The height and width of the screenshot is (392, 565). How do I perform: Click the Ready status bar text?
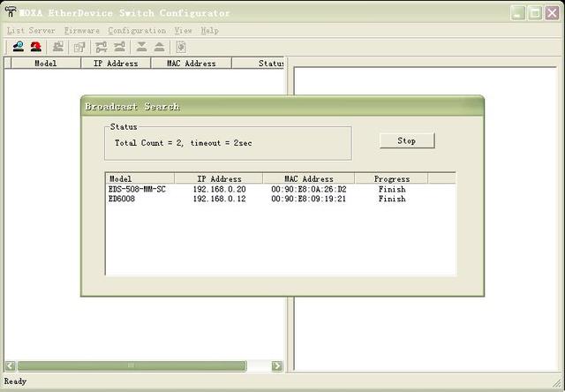(x=15, y=381)
